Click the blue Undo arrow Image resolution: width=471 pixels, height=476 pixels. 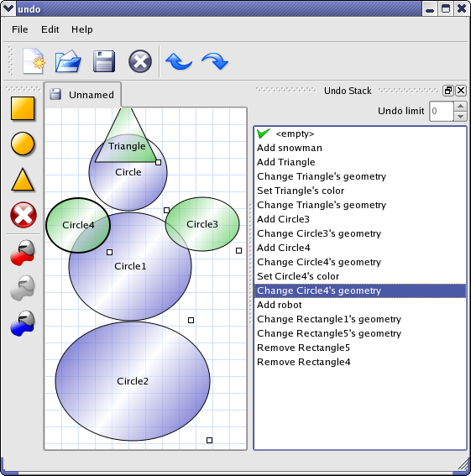click(179, 61)
